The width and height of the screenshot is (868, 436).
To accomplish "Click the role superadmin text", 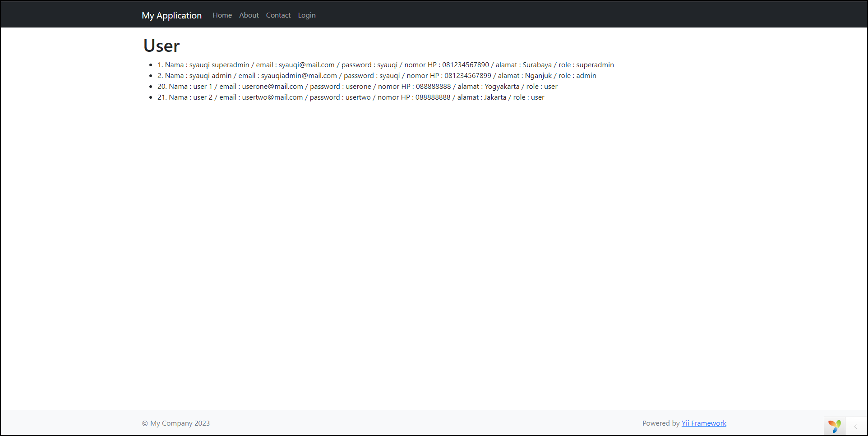I will click(x=595, y=64).
